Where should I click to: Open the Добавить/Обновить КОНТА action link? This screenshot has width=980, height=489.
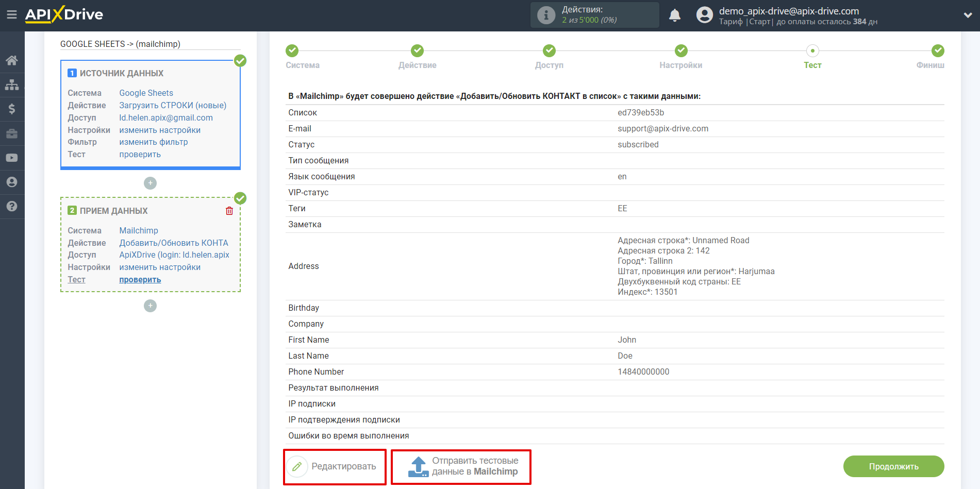[174, 243]
